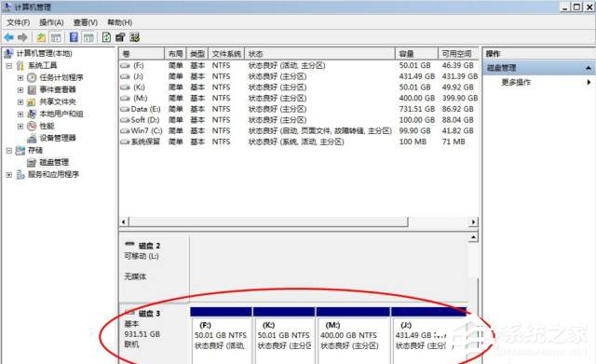The height and width of the screenshot is (364, 596).
Task: Click the Forward arrow toolbar icon
Action: (x=22, y=37)
